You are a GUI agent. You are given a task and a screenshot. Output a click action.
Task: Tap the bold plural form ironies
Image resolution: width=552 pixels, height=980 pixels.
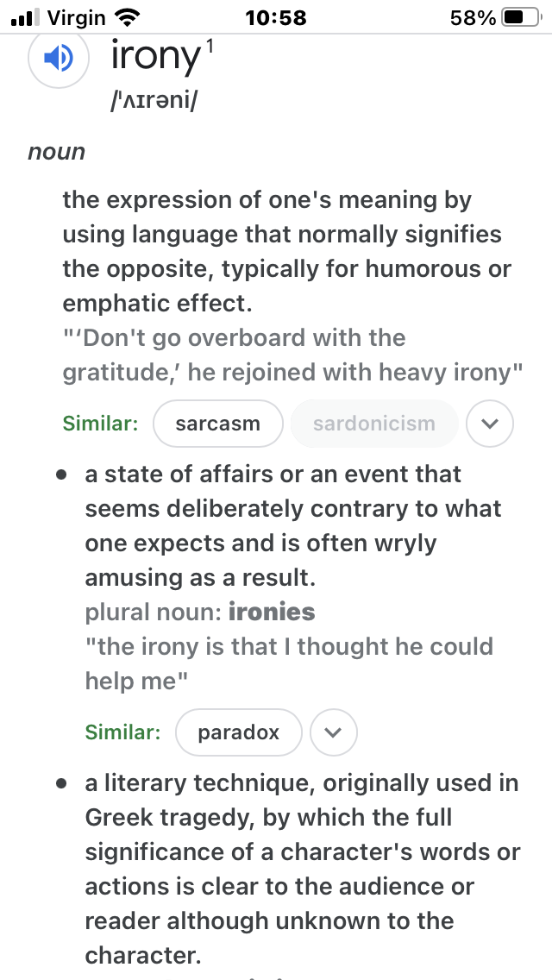[x=272, y=612]
